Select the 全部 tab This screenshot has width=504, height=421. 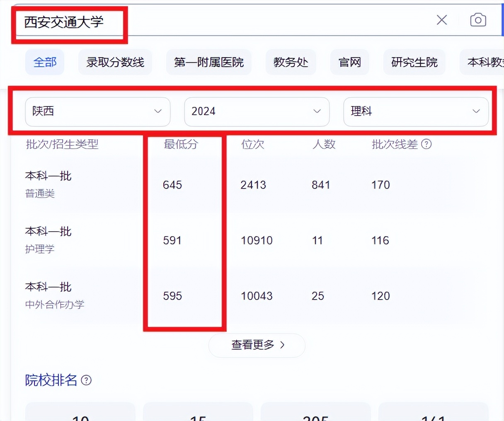pos(45,62)
